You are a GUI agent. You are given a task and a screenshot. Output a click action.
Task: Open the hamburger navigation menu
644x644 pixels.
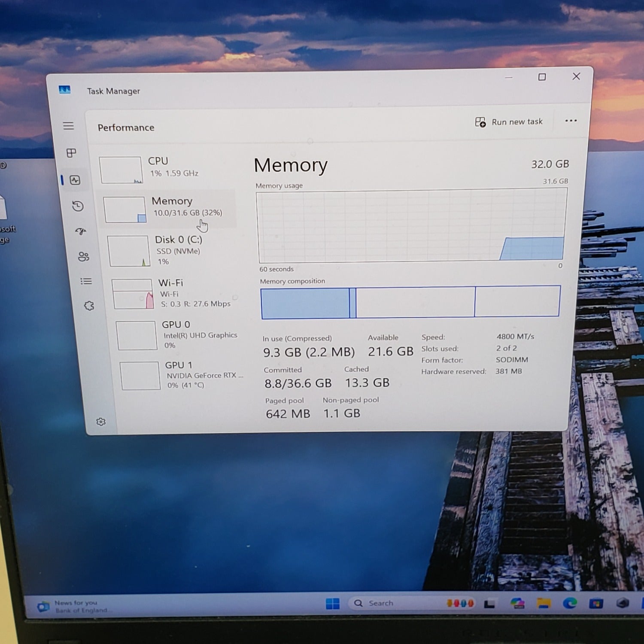click(68, 126)
